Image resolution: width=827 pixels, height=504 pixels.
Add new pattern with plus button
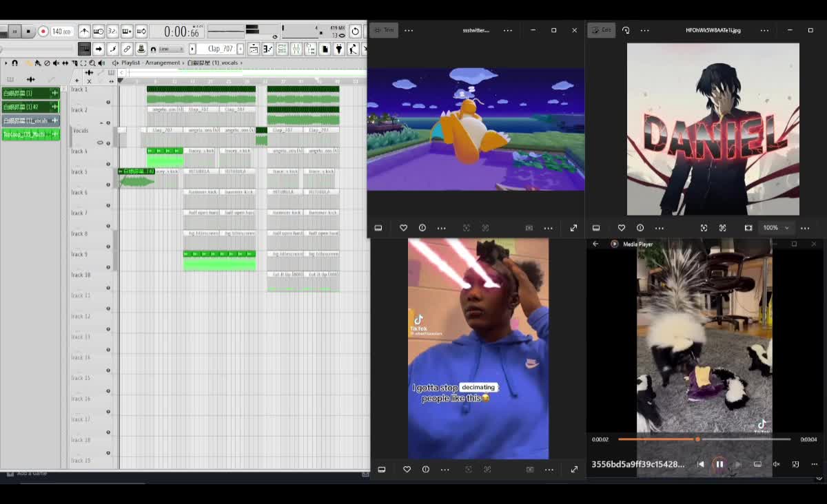click(241, 49)
